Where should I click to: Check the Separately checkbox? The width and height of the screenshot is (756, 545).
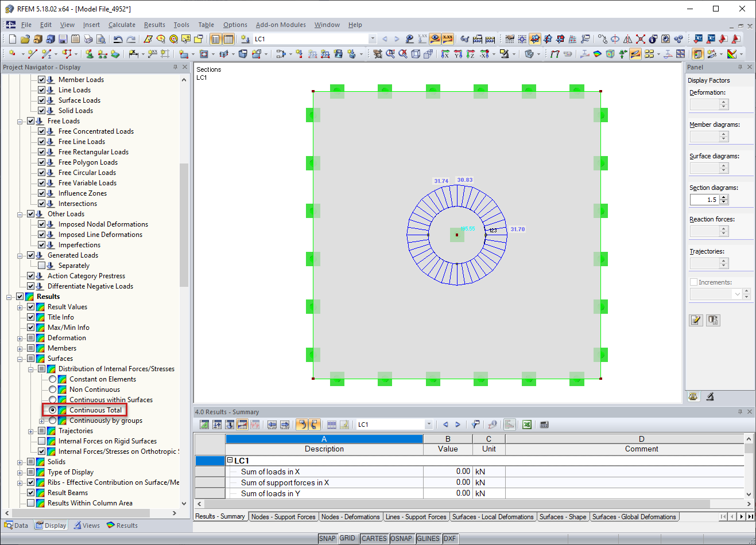(41, 266)
